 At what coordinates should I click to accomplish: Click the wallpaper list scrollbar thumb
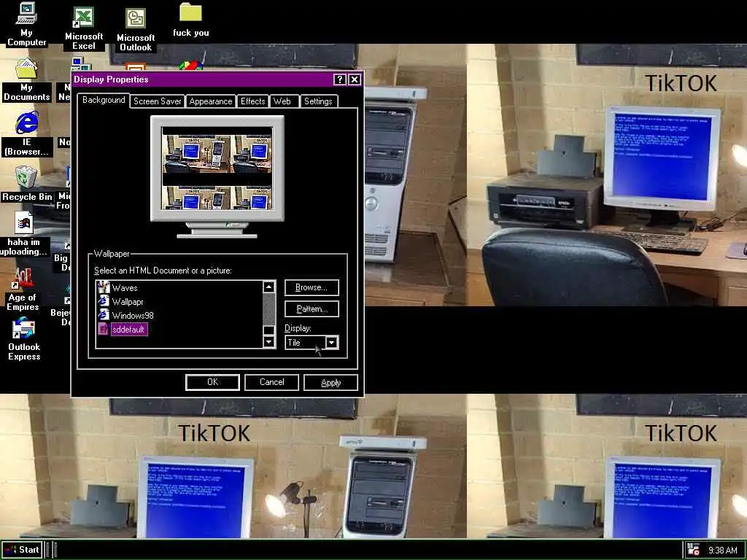click(268, 330)
